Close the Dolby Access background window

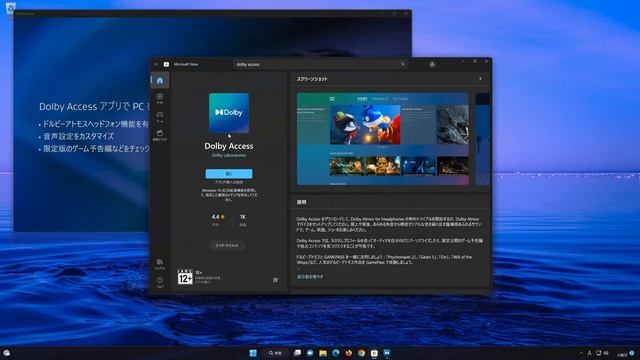(x=406, y=13)
